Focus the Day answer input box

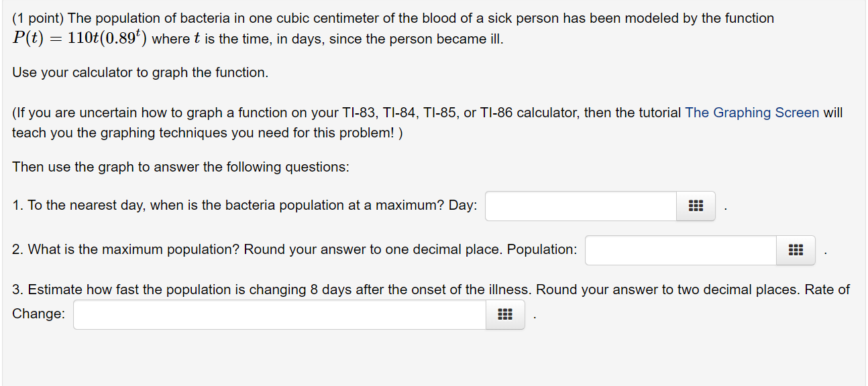581,206
